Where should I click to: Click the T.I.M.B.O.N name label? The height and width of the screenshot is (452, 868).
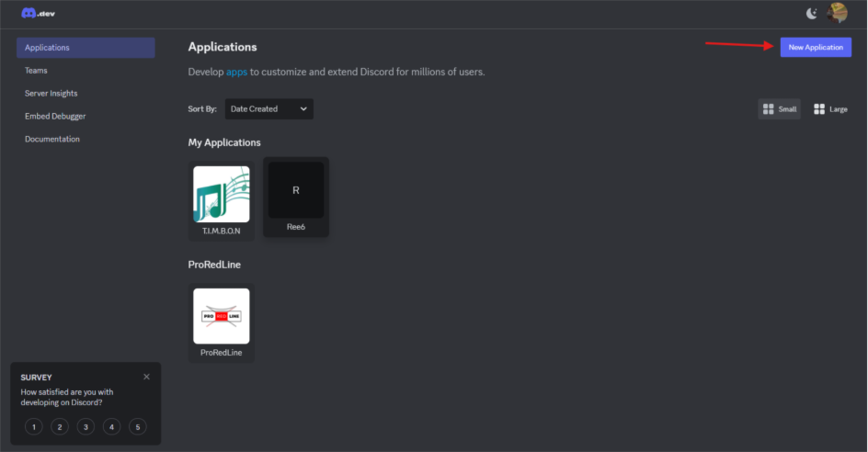(222, 231)
